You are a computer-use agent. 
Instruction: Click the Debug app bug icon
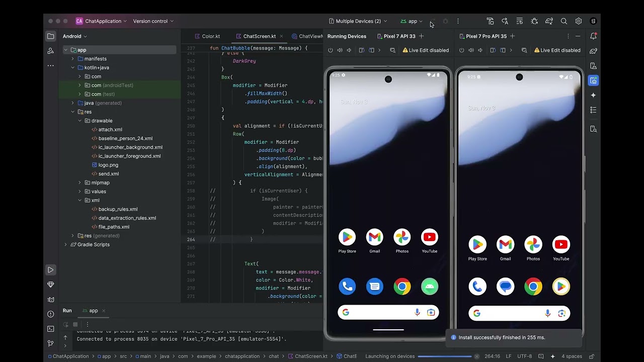pyautogui.click(x=446, y=21)
